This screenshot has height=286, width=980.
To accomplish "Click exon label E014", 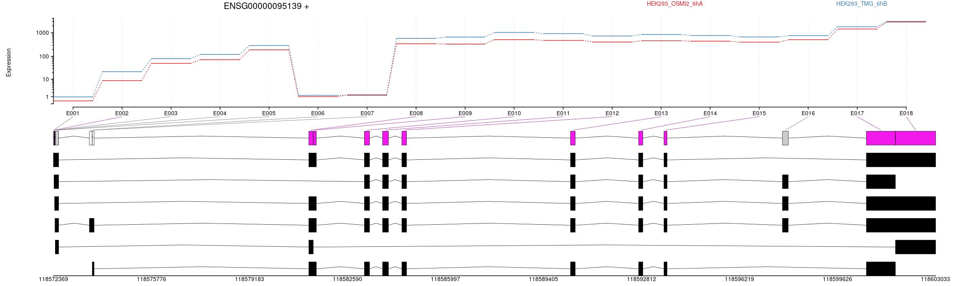I will [710, 113].
